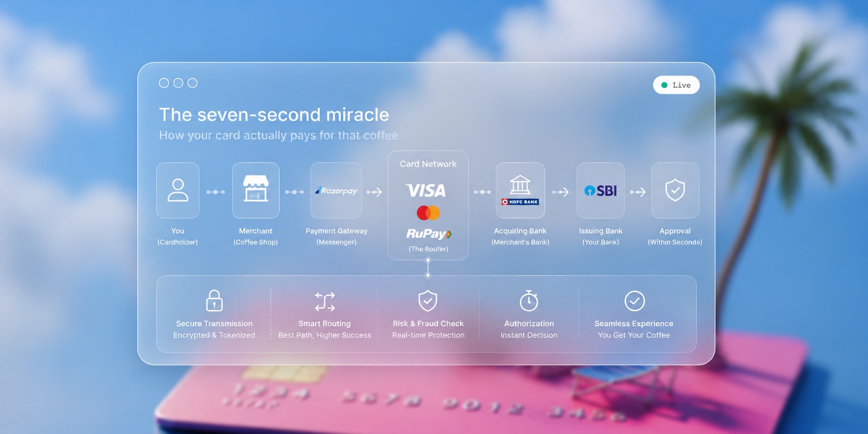Viewport: 868px width, 434px height.
Task: Select the Authorization stopwatch icon
Action: 529,300
